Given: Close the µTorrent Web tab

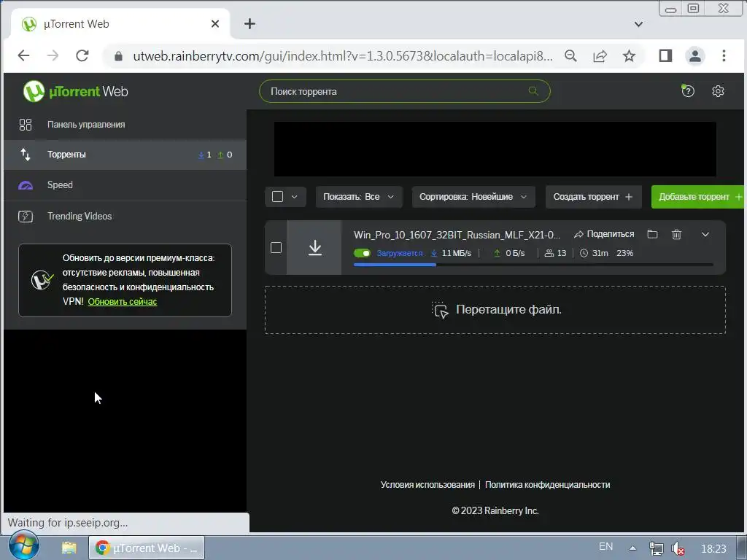Looking at the screenshot, I should (x=215, y=24).
